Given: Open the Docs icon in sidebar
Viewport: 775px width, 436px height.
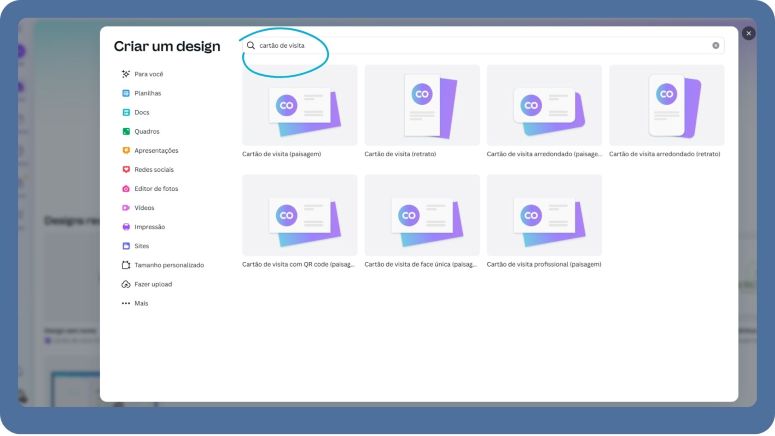Looking at the screenshot, I should [x=126, y=112].
